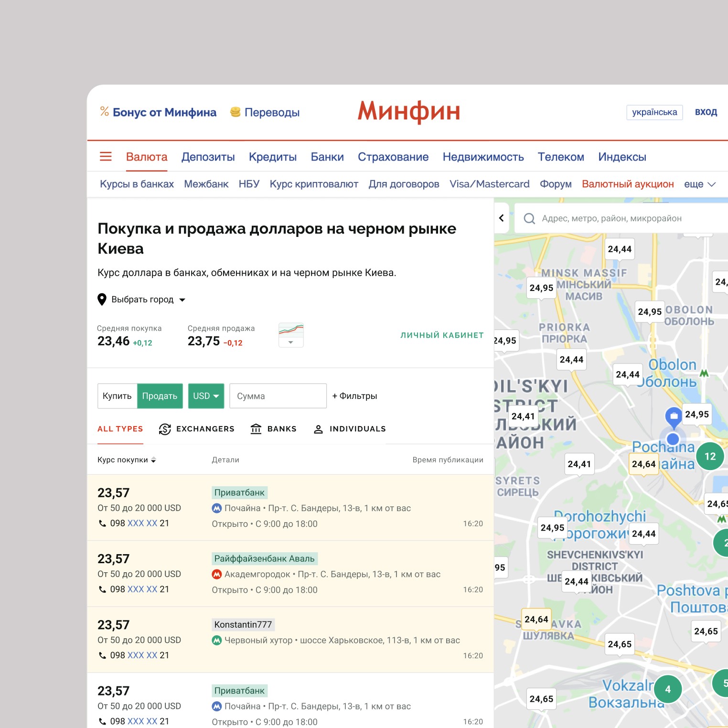Click the coins icon next to Переводы

click(235, 112)
